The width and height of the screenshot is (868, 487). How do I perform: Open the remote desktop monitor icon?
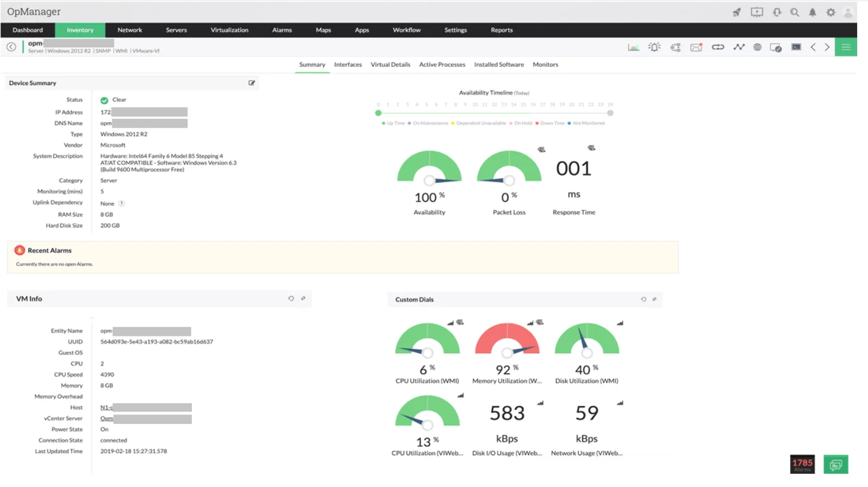[776, 47]
